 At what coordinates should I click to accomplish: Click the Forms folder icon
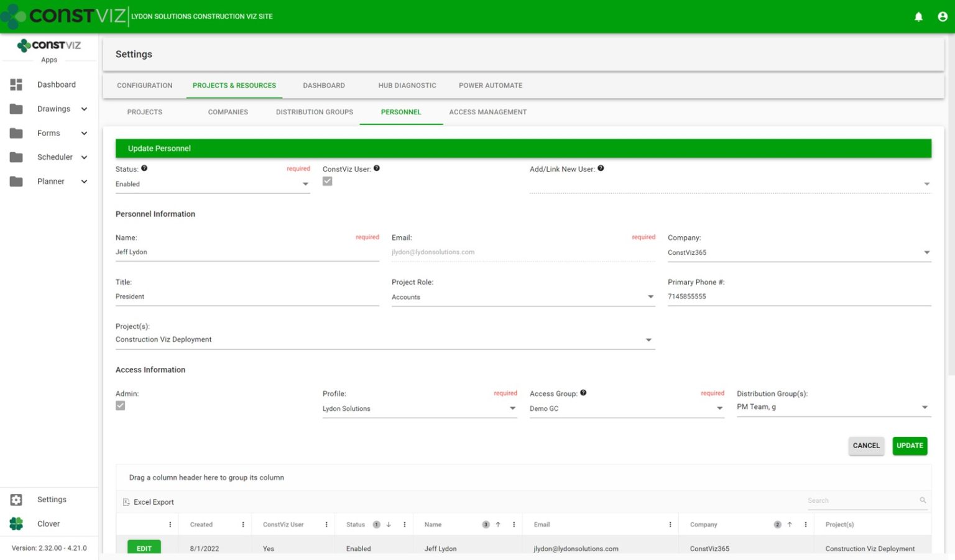point(16,133)
